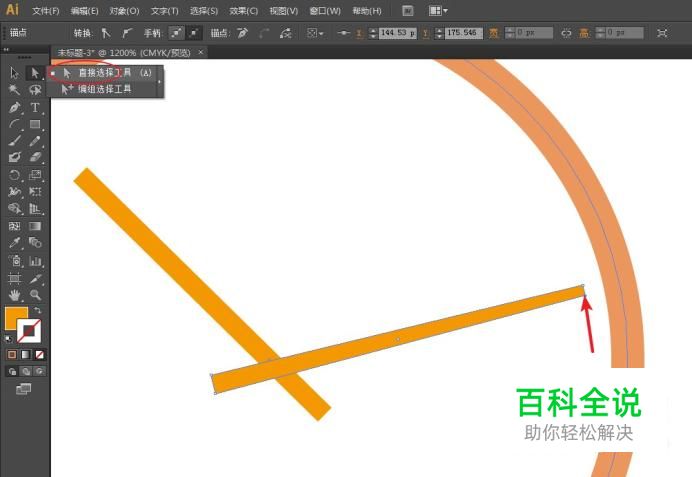Select the Shape Builder tool
This screenshot has height=477, width=692.
point(14,208)
